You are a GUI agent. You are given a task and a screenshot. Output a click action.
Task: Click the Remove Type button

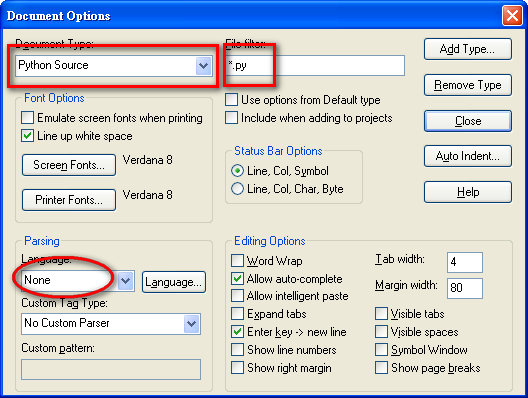[x=468, y=85]
